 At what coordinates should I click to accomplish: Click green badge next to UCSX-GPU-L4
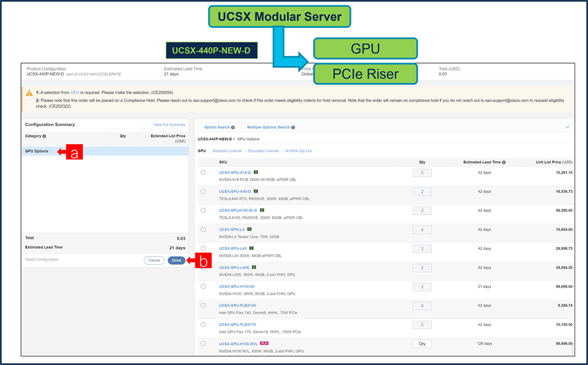coord(250,229)
